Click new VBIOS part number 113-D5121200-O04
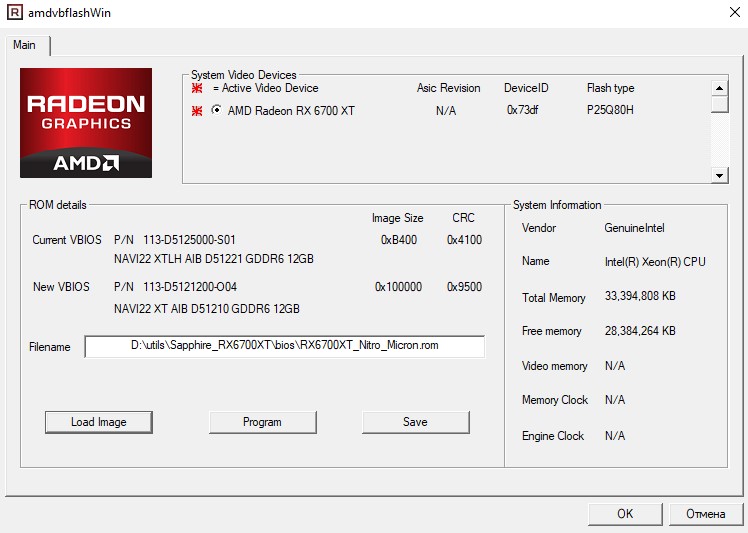 click(x=190, y=287)
